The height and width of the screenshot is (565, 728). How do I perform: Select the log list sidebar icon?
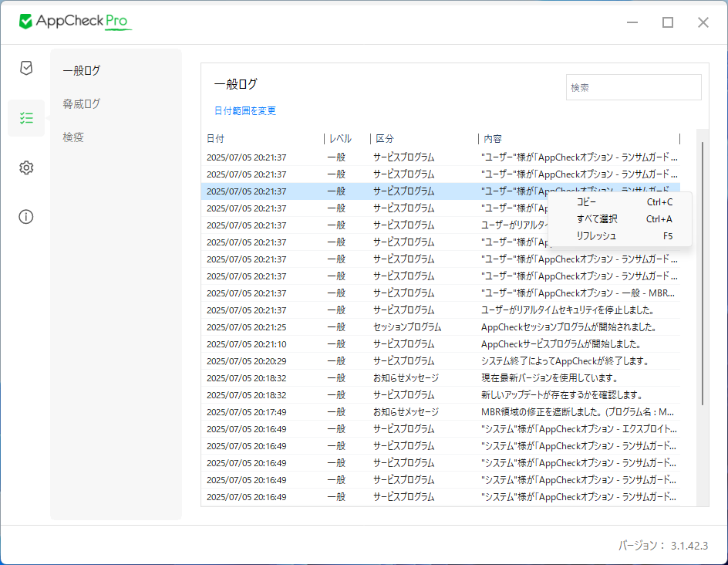26,118
